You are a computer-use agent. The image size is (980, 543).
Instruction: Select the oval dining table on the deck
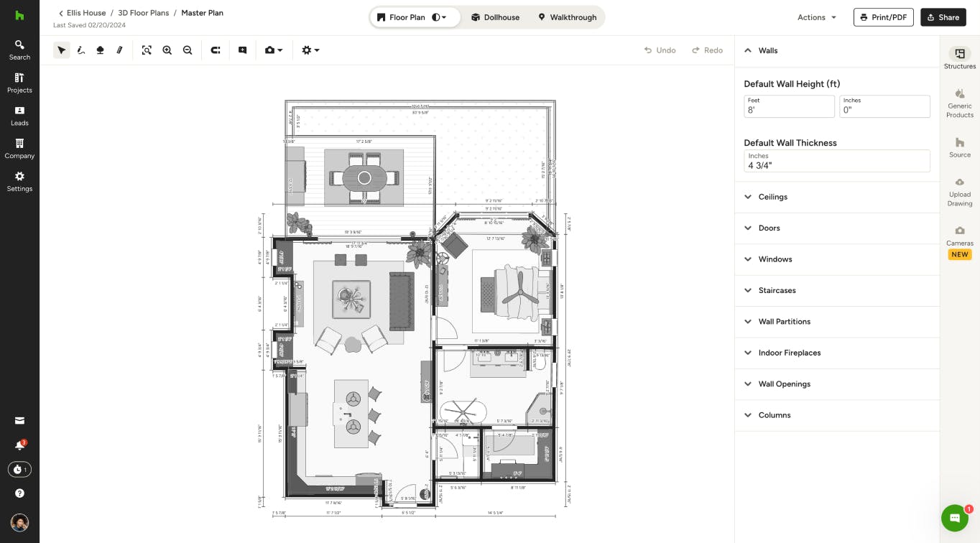point(364,177)
